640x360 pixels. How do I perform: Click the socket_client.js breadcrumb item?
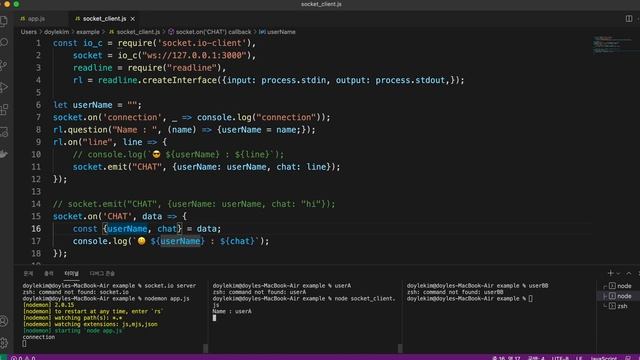click(134, 32)
